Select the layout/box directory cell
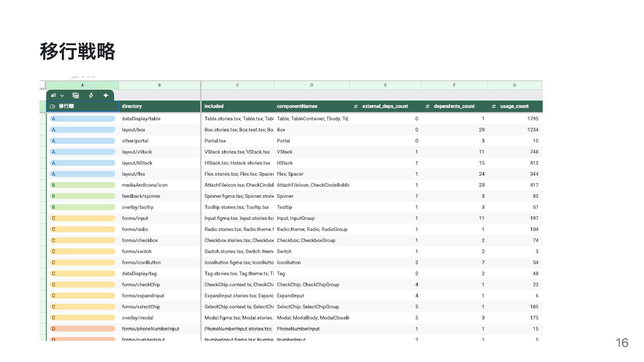Image resolution: width=644 pixels, height=362 pixels. click(x=133, y=130)
